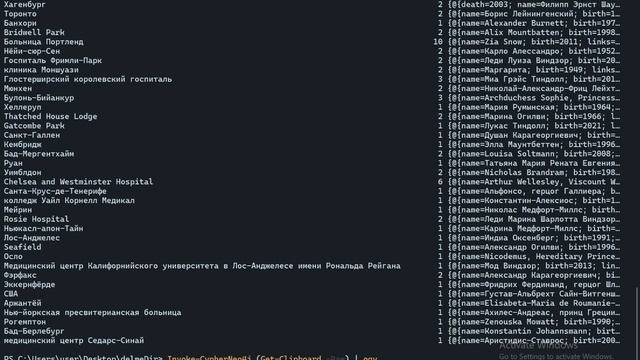Screen dimensions: 640x360
Task: Click 'медицинский центр Седарс-Синай' text
Action: tap(74, 341)
